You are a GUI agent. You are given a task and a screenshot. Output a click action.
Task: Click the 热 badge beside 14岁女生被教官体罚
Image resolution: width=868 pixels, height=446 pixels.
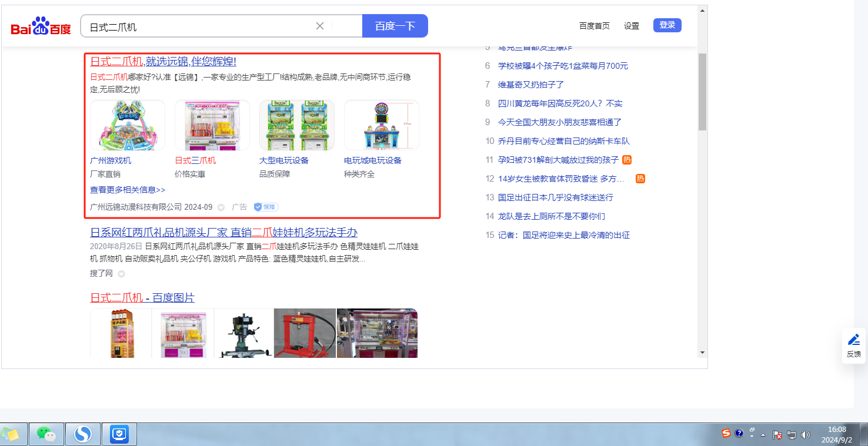point(640,179)
